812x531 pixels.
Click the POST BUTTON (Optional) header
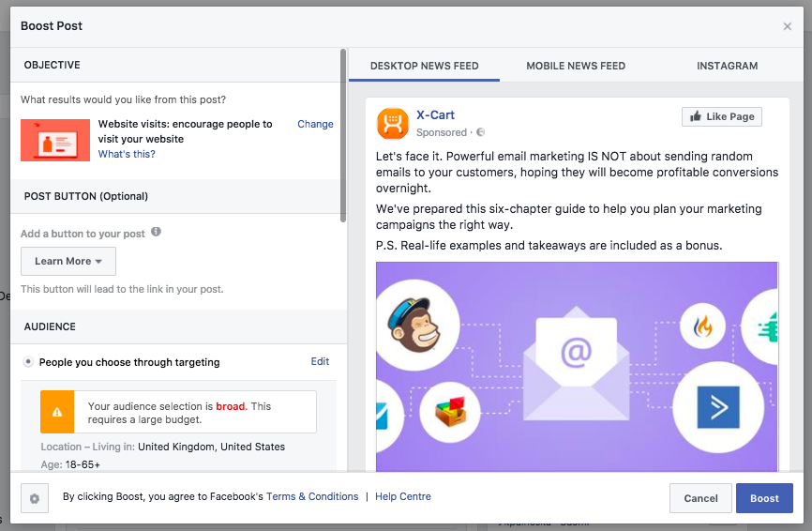point(86,196)
